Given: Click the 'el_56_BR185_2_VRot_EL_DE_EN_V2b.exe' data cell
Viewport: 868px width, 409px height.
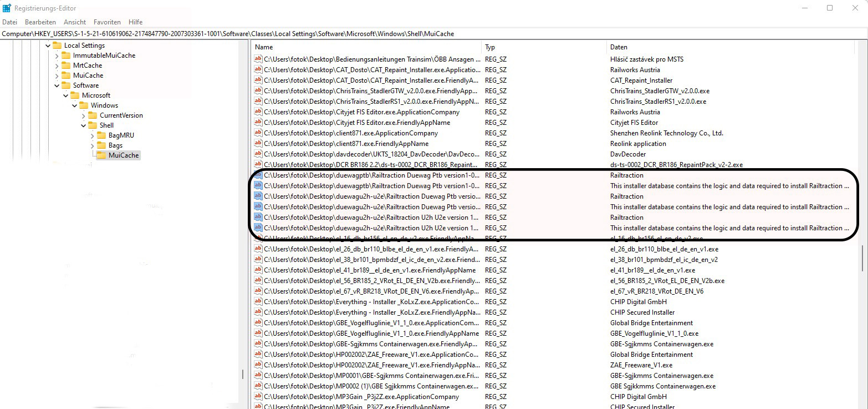Looking at the screenshot, I should 667,281.
